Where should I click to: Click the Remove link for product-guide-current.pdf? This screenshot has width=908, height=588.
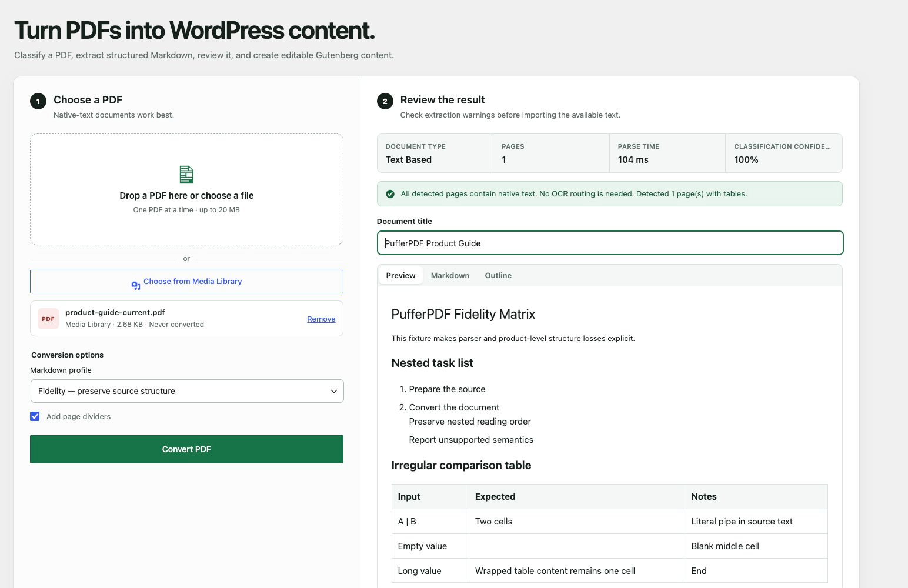[321, 319]
